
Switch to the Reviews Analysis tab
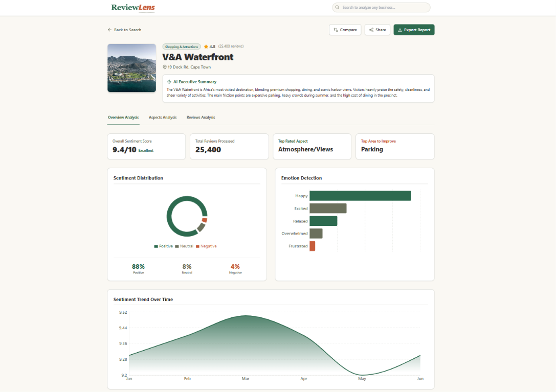coord(201,118)
